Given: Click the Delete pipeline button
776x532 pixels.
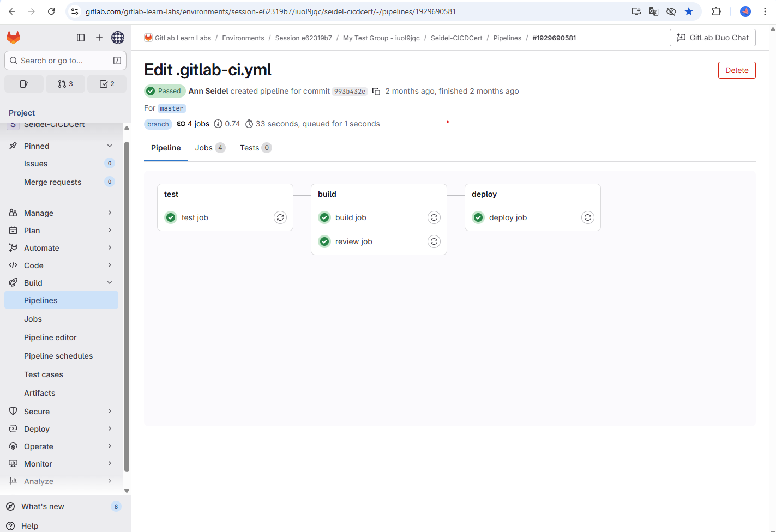Looking at the screenshot, I should [x=737, y=70].
